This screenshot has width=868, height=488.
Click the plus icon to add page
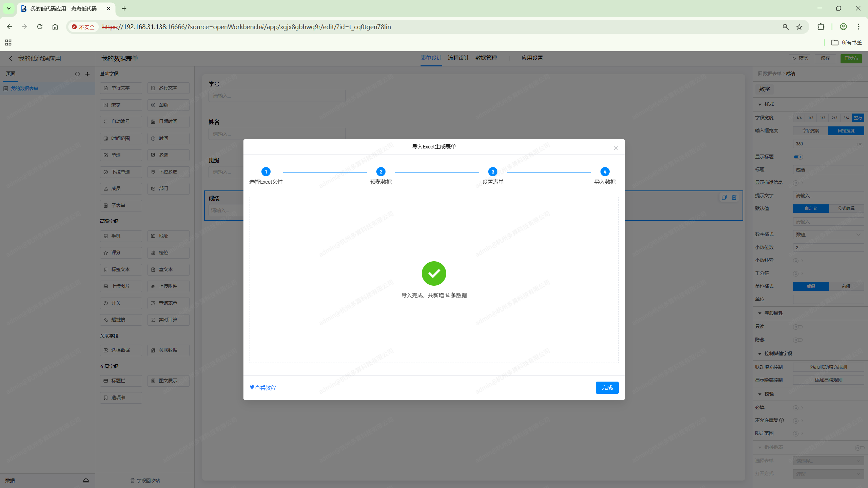[87, 74]
